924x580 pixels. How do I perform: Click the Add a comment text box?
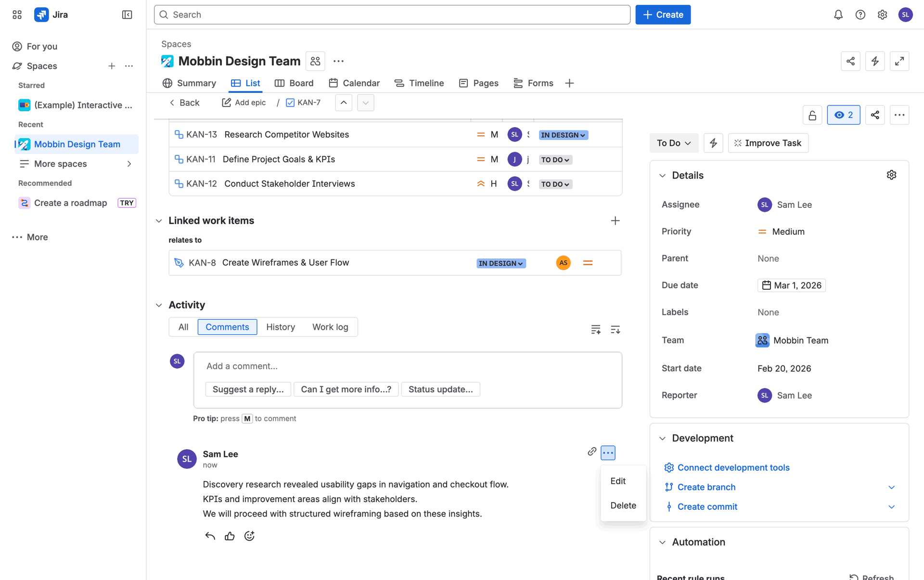point(407,366)
